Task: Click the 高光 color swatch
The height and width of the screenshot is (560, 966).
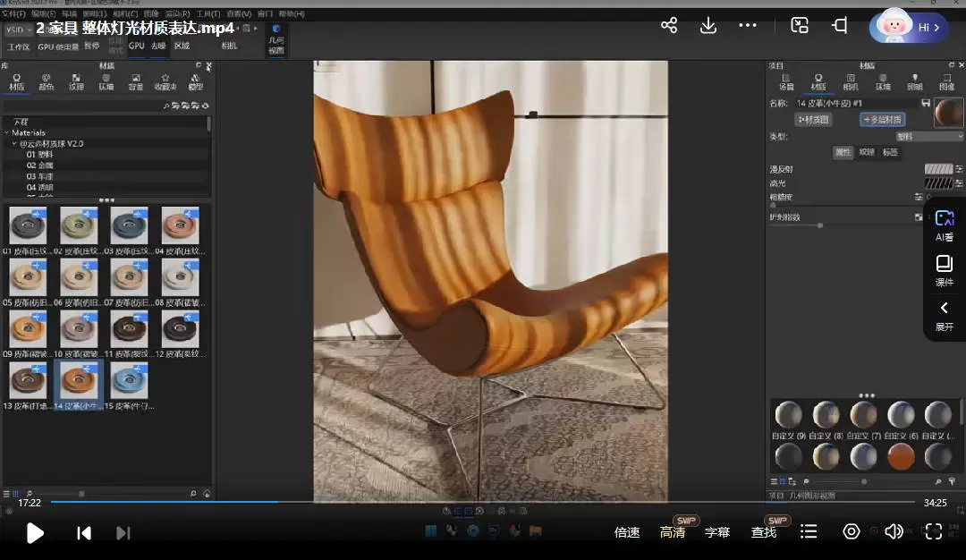Action: (938, 183)
